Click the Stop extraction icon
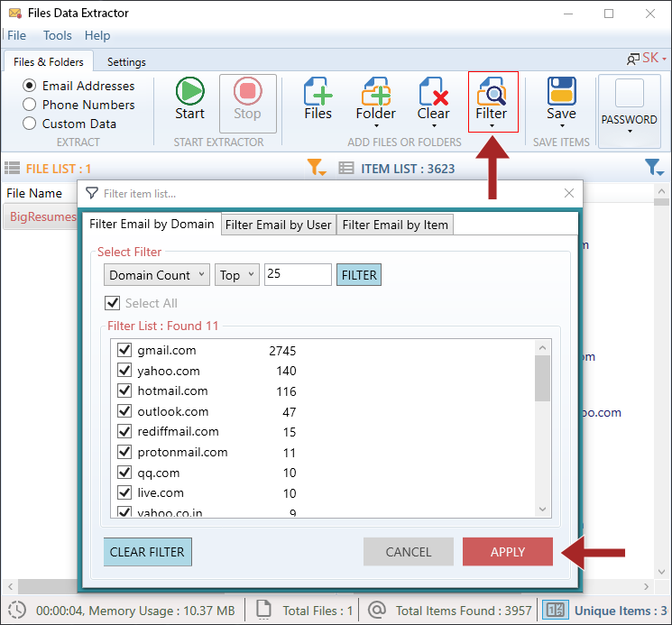This screenshot has width=672, height=625. tap(248, 91)
